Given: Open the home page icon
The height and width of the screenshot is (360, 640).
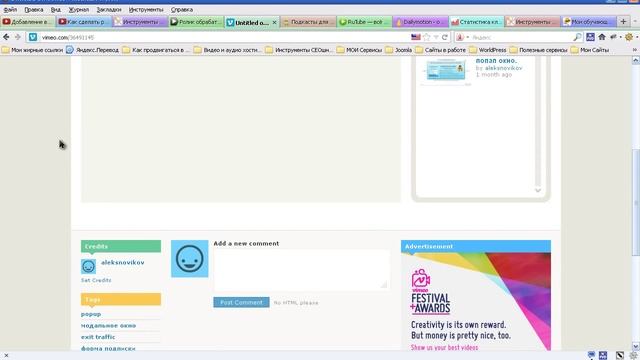Looking at the screenshot, I should pyautogui.click(x=602, y=37).
